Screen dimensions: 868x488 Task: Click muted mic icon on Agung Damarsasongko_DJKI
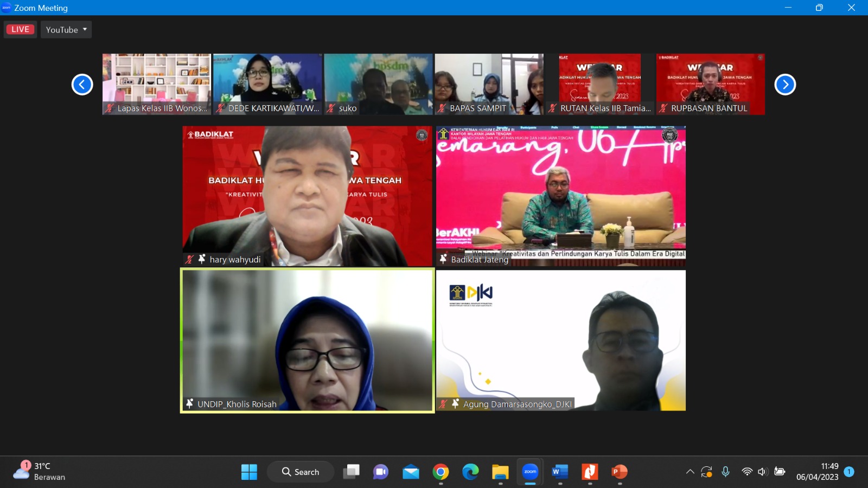(443, 404)
